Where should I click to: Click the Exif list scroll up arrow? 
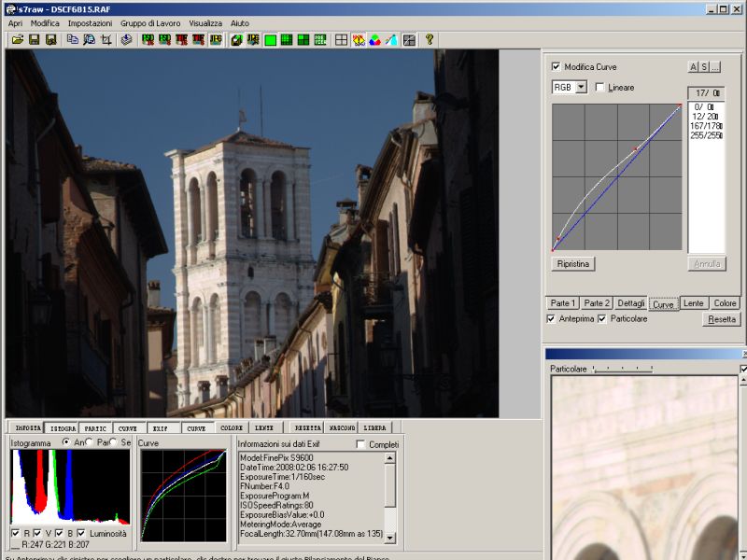(x=389, y=458)
